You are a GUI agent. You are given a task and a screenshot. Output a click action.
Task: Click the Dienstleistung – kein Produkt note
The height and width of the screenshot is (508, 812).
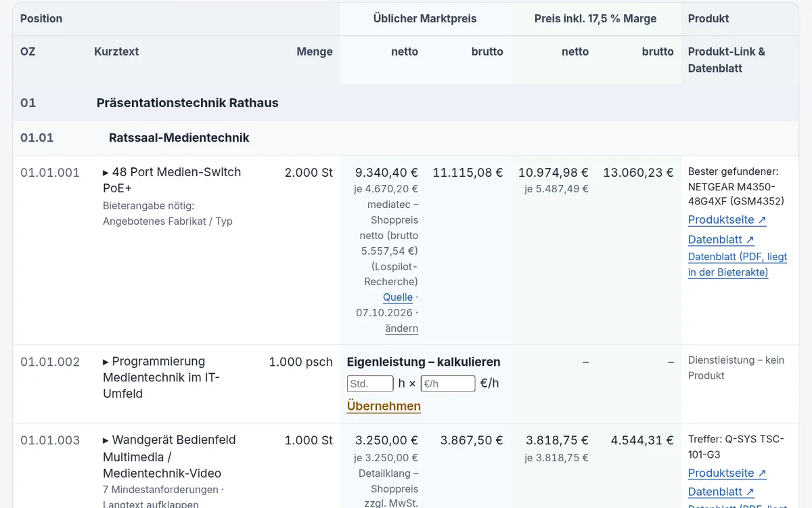736,368
